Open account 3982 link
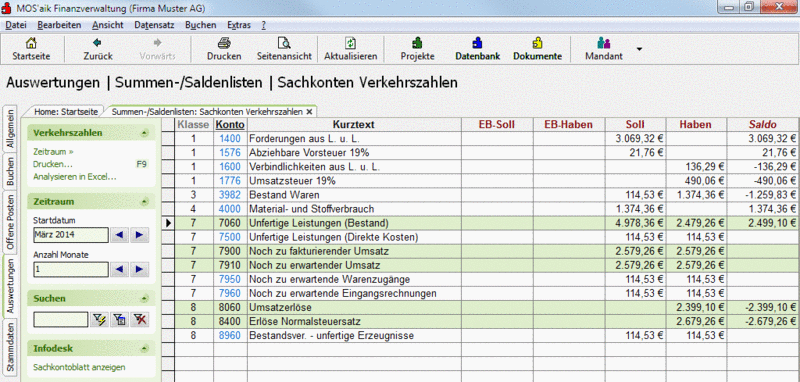Image resolution: width=800 pixels, height=382 pixels. point(230,195)
